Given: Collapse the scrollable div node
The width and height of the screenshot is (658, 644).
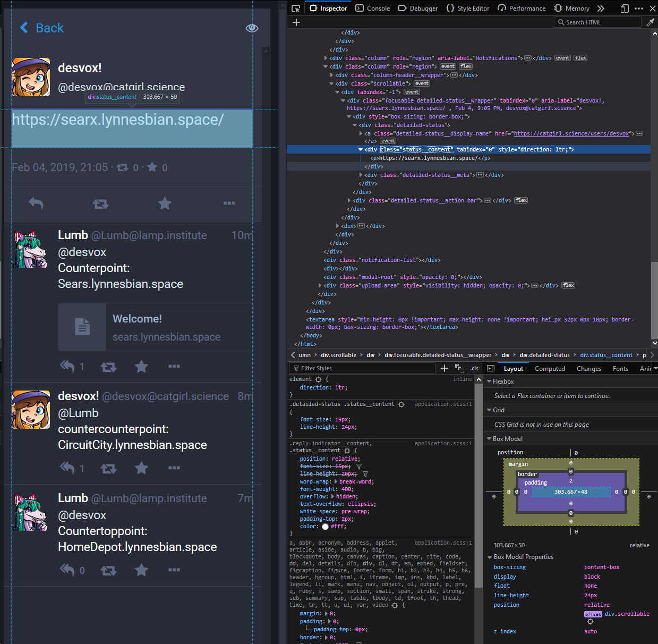Looking at the screenshot, I should coord(331,83).
